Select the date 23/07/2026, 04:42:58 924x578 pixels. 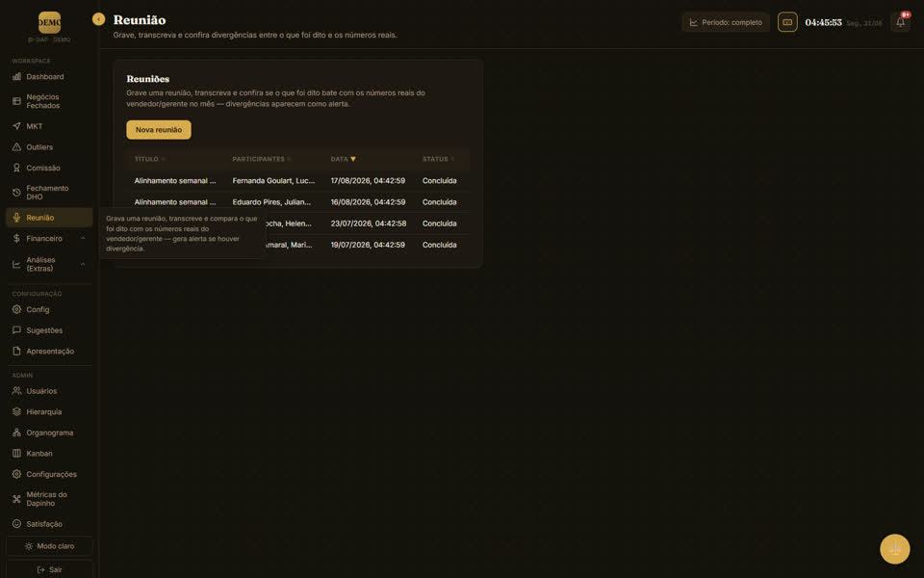point(369,223)
